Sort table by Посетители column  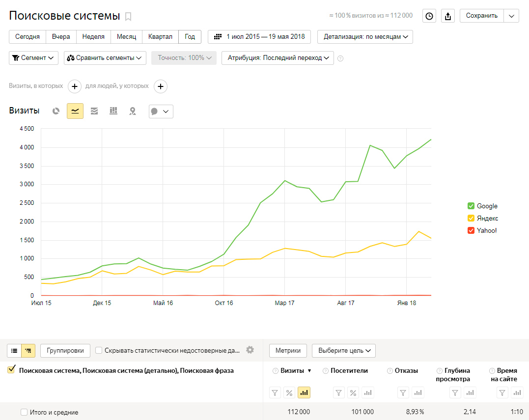pyautogui.click(x=349, y=371)
